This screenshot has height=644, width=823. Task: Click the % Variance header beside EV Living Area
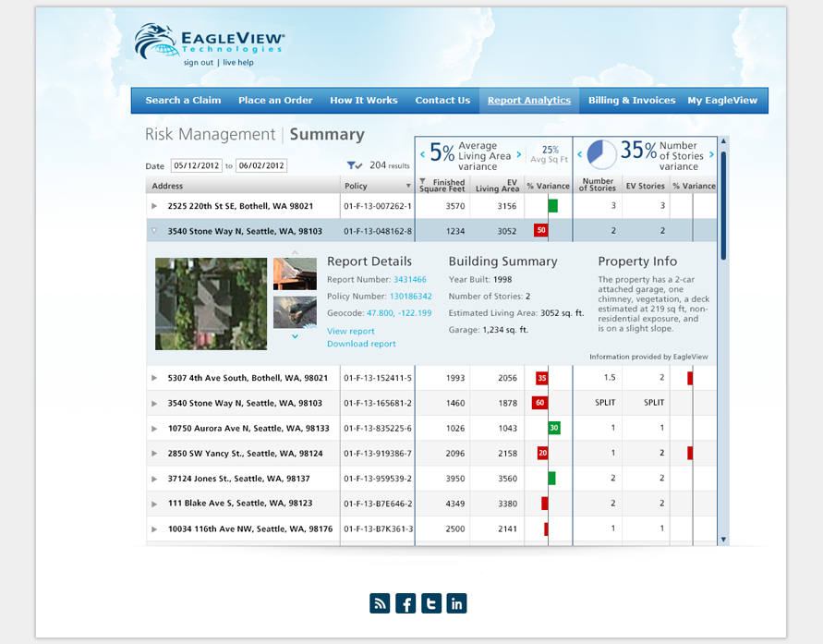548,186
